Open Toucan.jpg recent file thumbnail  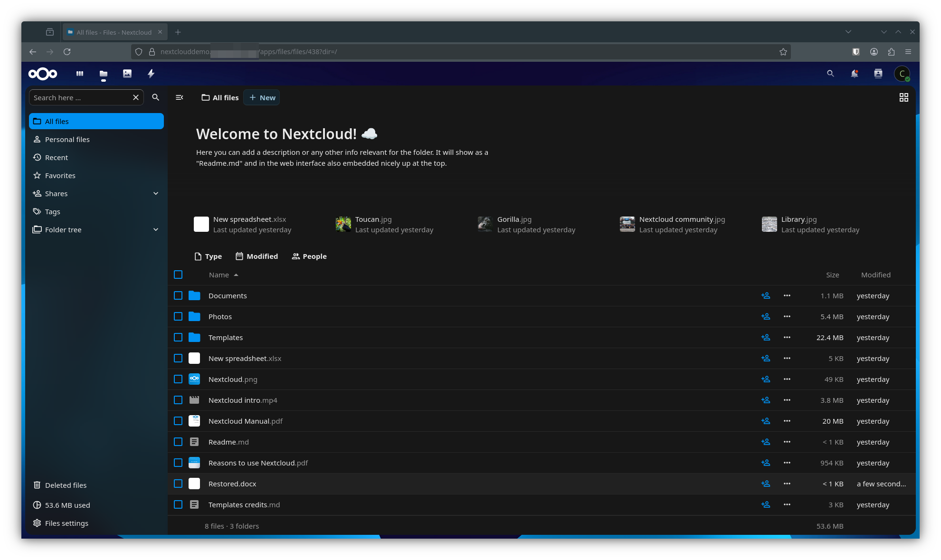pos(343,224)
